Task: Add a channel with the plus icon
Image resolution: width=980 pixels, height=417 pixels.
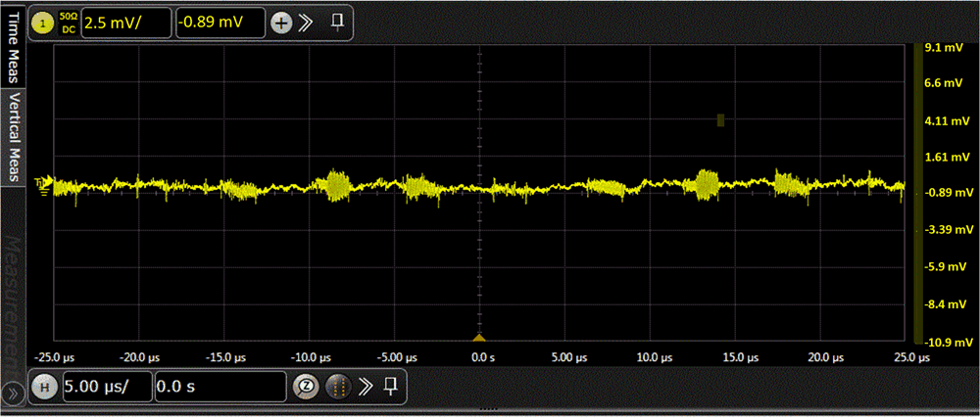Action: [x=281, y=23]
